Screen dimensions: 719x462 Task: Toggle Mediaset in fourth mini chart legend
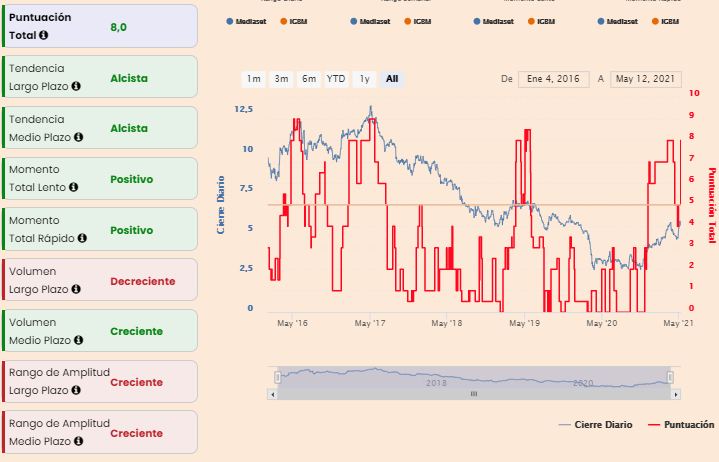617,22
